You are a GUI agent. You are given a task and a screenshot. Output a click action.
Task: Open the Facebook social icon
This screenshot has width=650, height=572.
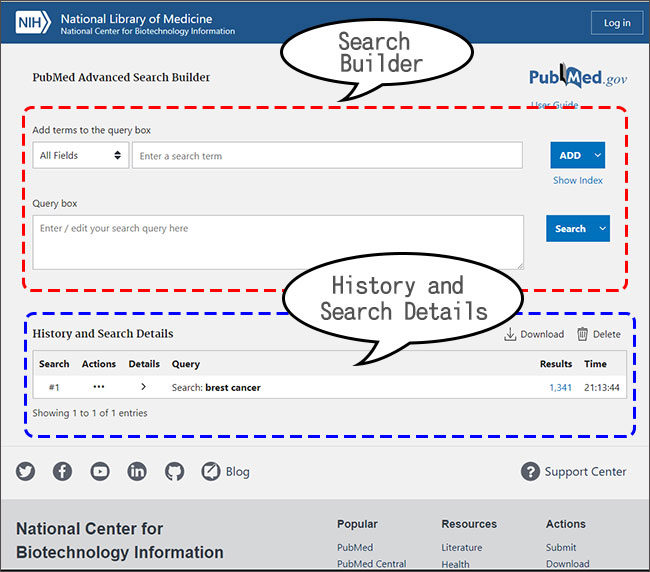(x=62, y=471)
